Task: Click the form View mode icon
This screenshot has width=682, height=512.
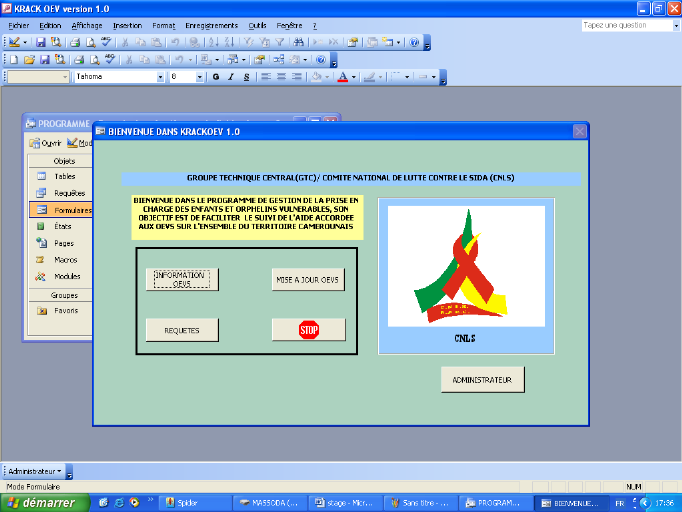Action: click(x=14, y=42)
